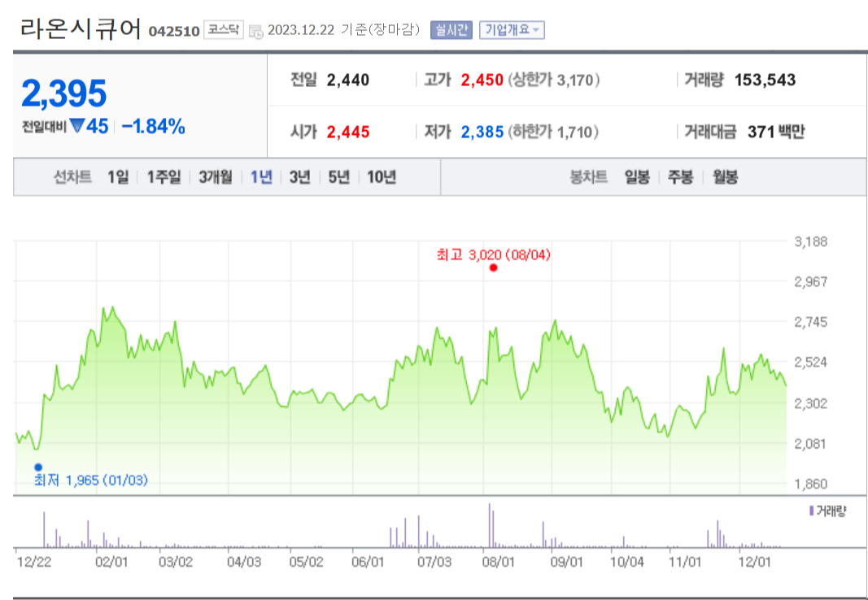The image size is (868, 600).
Task: Click the 12/01 date axis label
Action: (x=754, y=563)
